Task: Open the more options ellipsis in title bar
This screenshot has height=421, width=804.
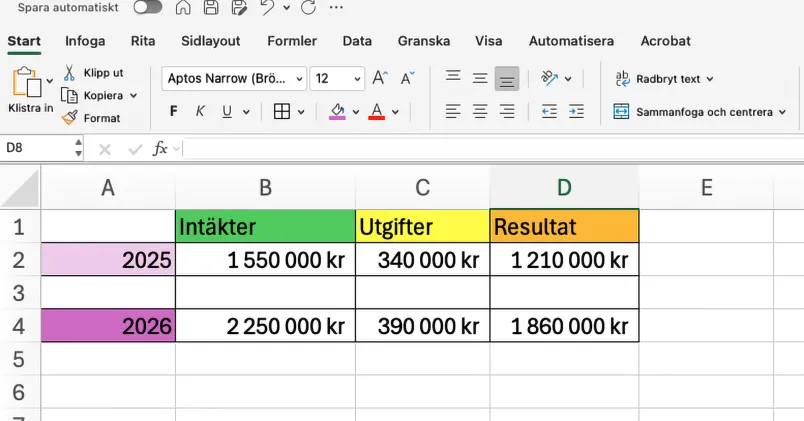Action: [x=336, y=7]
